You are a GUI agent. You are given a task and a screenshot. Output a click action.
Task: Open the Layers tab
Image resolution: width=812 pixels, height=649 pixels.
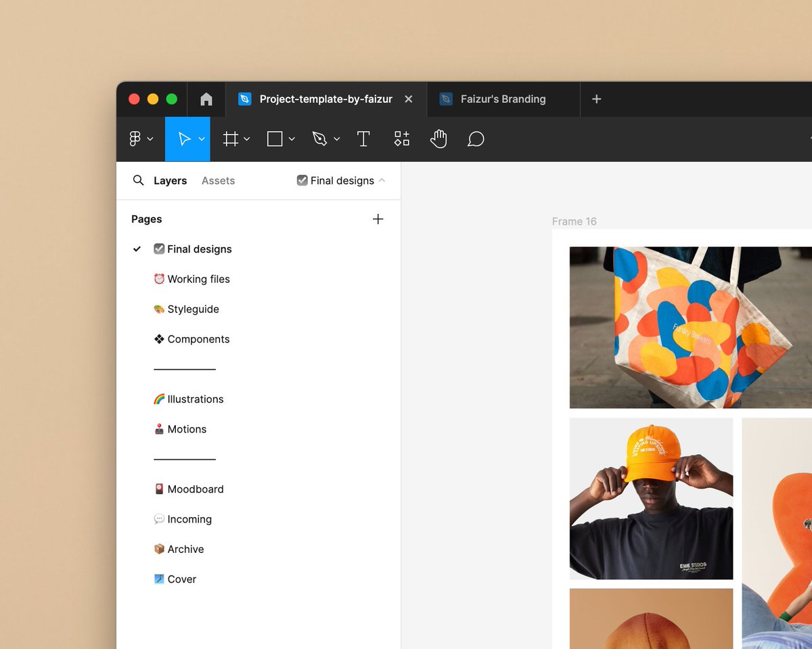coord(170,181)
